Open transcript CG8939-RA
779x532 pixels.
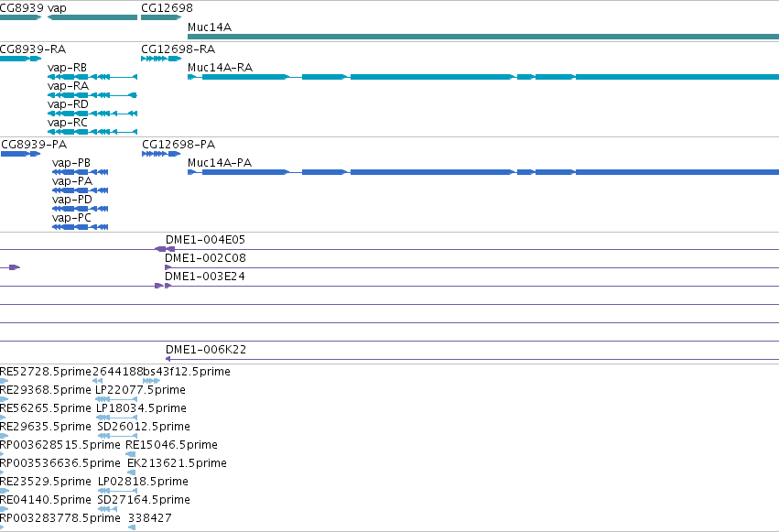point(33,49)
